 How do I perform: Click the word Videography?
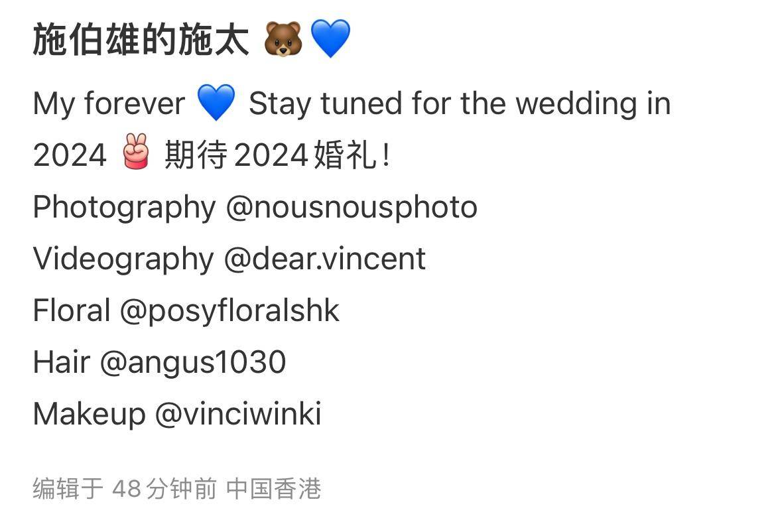[123, 259]
